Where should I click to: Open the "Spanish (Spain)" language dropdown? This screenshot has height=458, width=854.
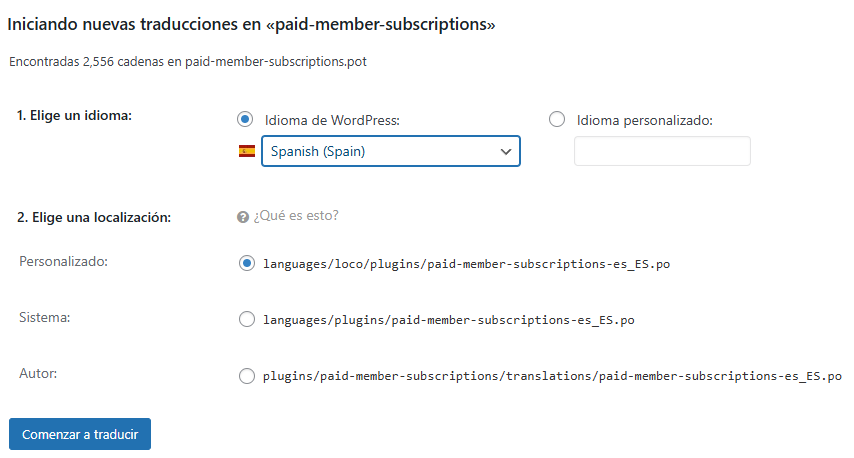(x=390, y=151)
